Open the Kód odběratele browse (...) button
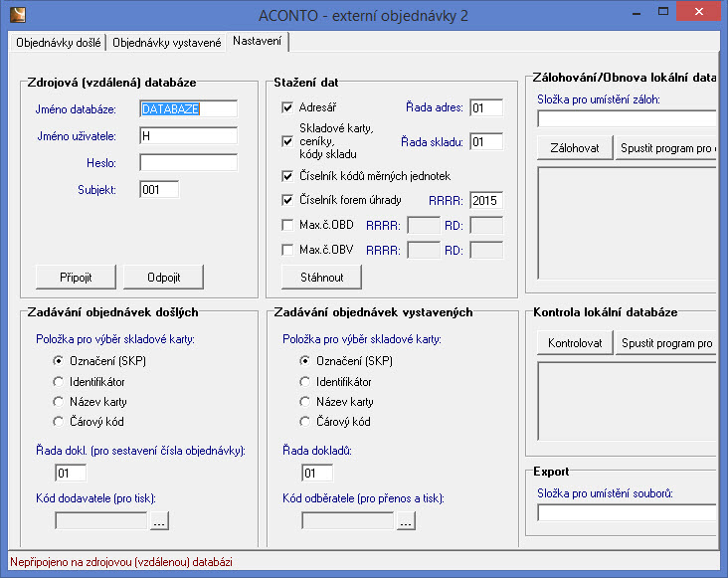This screenshot has width=728, height=578. [406, 521]
